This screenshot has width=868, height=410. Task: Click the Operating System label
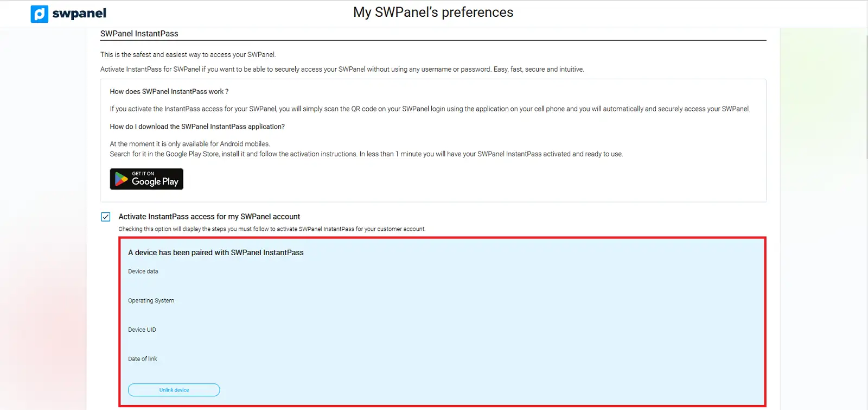151,301
